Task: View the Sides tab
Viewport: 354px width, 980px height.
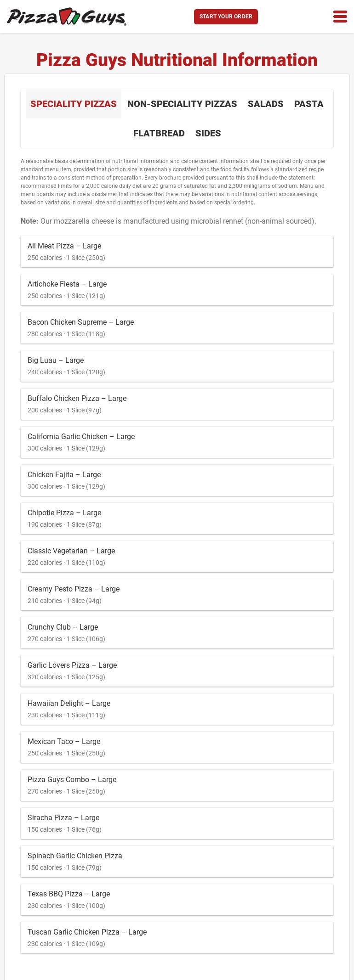Action: tap(208, 133)
